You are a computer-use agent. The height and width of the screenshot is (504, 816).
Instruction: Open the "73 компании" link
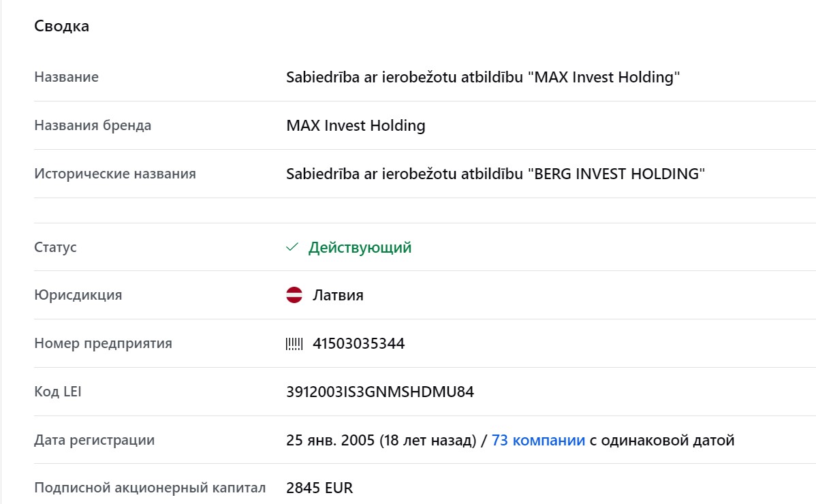(538, 440)
